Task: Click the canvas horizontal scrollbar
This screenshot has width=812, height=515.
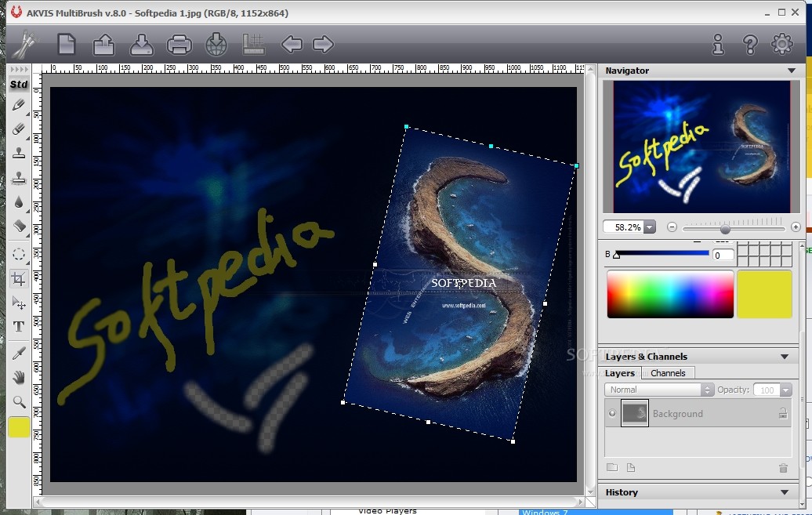Action: coord(310,502)
